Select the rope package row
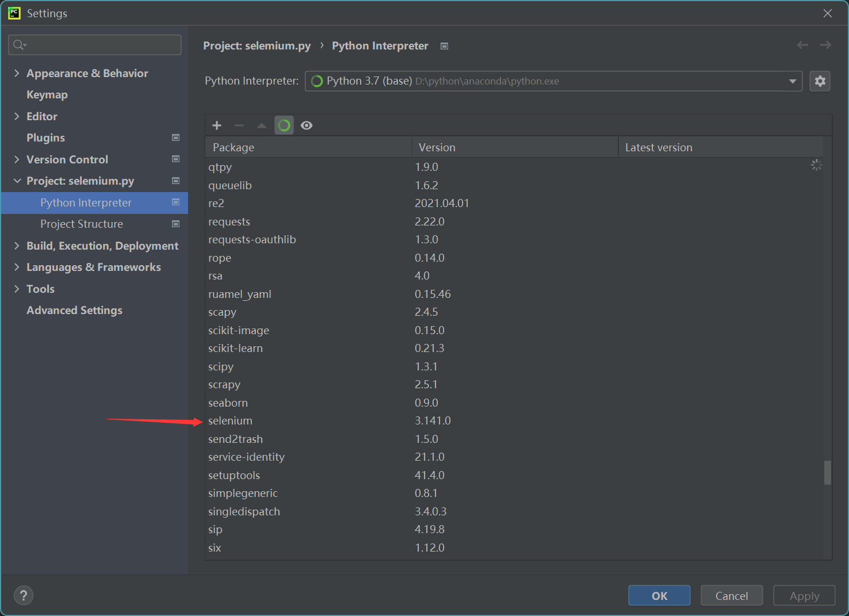 coord(514,258)
